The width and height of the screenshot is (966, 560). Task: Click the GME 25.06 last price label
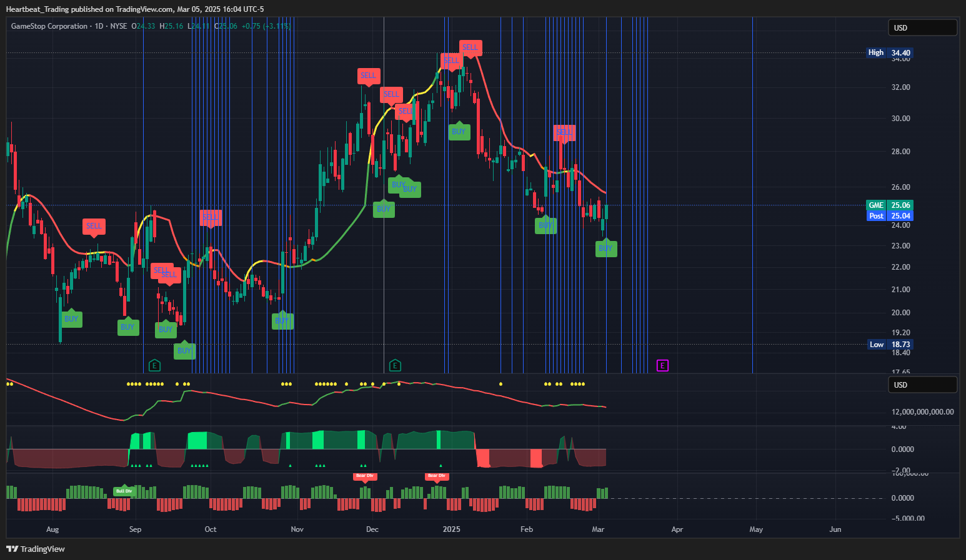pyautogui.click(x=890, y=205)
